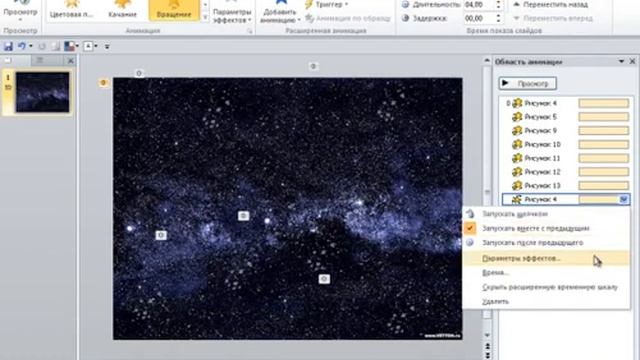Select the Цветовая п... animation effect
Viewport: 640px width, 360px height.
click(x=71, y=10)
